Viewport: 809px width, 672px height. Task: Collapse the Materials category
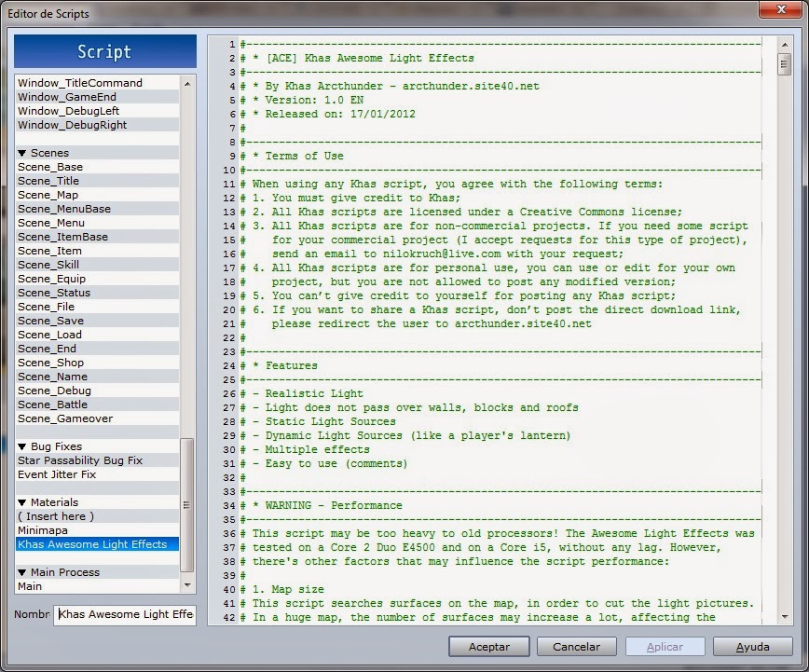(23, 502)
